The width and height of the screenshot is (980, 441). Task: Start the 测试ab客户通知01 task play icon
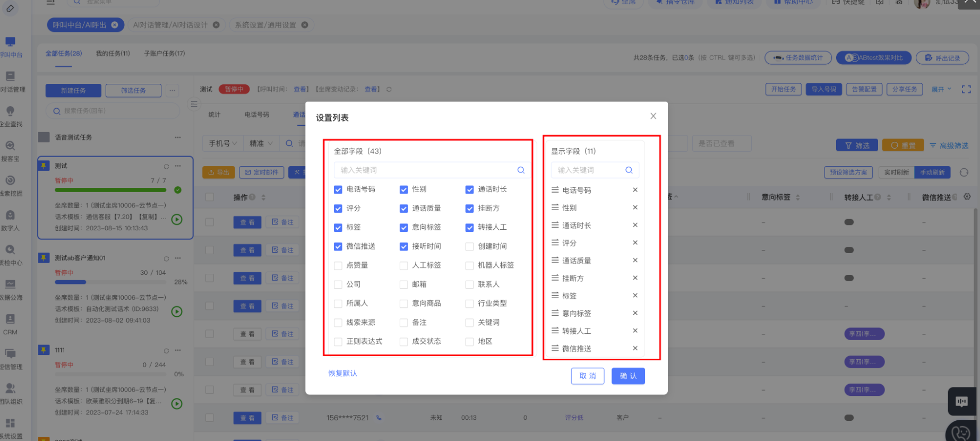coord(177,312)
